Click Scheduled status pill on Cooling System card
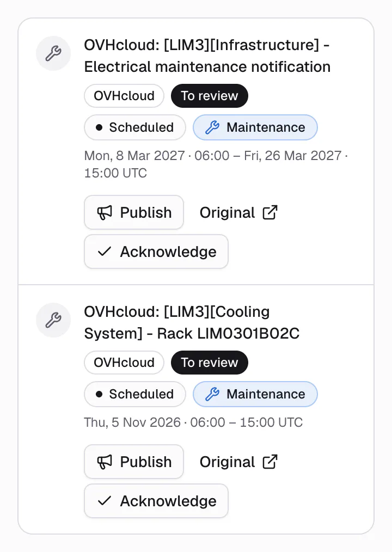 pos(135,394)
